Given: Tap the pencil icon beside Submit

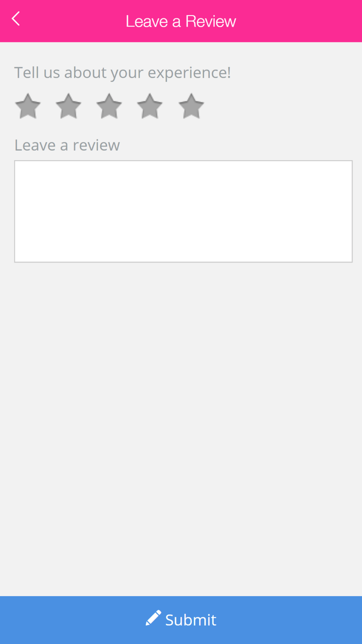Looking at the screenshot, I should click(153, 618).
